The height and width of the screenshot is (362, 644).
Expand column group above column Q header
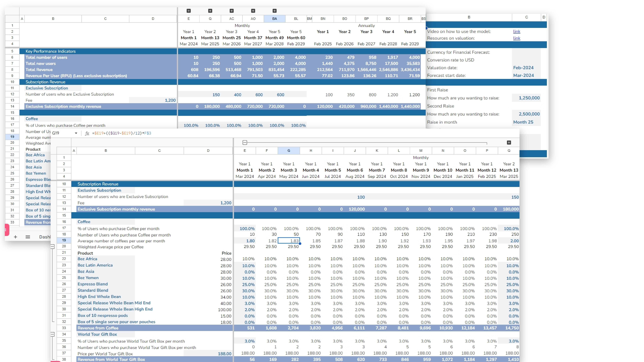[x=210, y=11]
